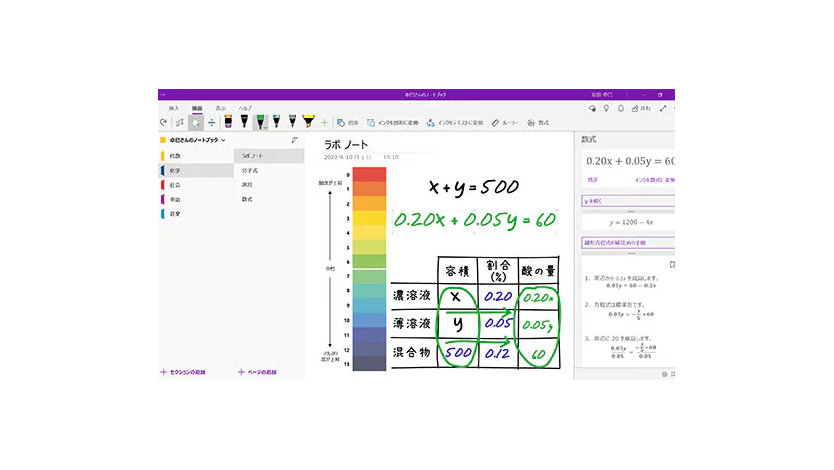Toggle the Ruler tool

pyautogui.click(x=505, y=123)
